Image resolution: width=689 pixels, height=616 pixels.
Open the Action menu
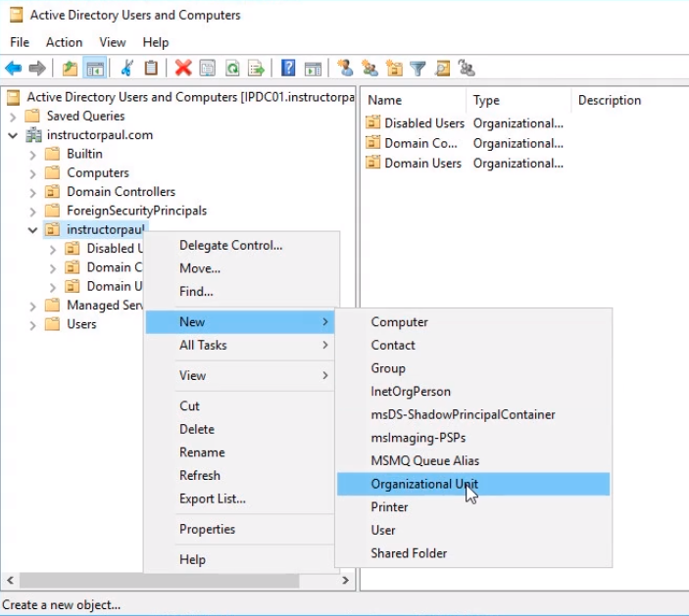(64, 42)
